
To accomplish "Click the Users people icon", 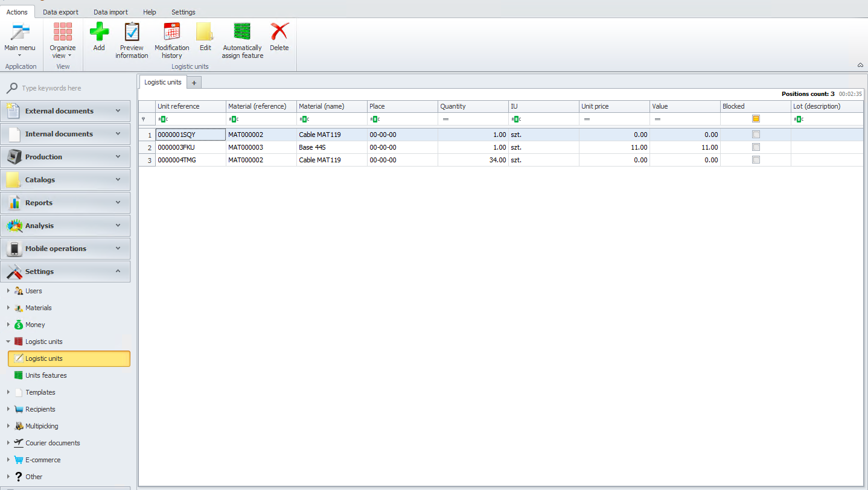I will [19, 291].
